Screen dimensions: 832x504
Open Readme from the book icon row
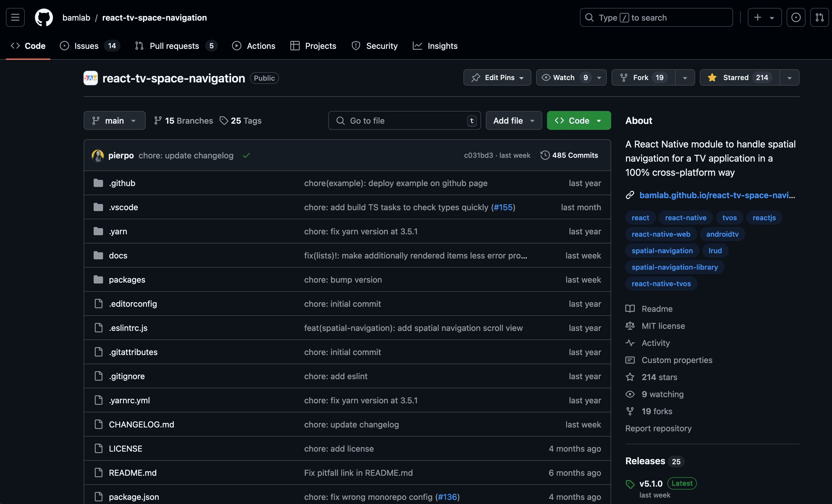point(649,309)
